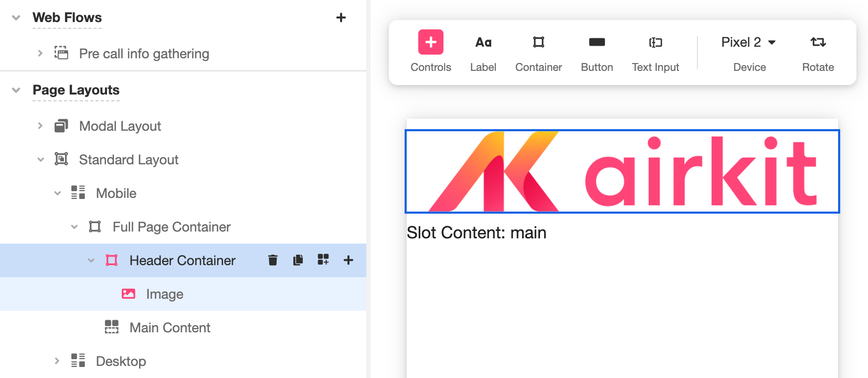Click the Main Content slot icon
This screenshot has height=378, width=868.
[x=112, y=327]
